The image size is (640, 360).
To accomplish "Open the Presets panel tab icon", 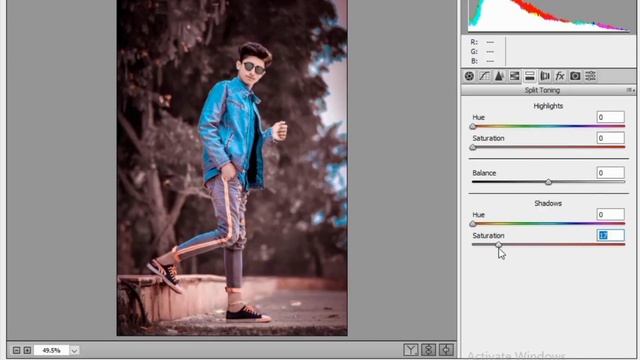I will point(590,76).
